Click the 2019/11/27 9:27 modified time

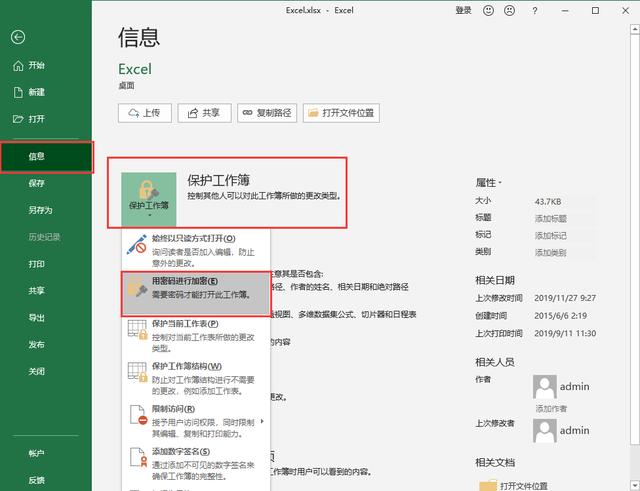tap(565, 298)
